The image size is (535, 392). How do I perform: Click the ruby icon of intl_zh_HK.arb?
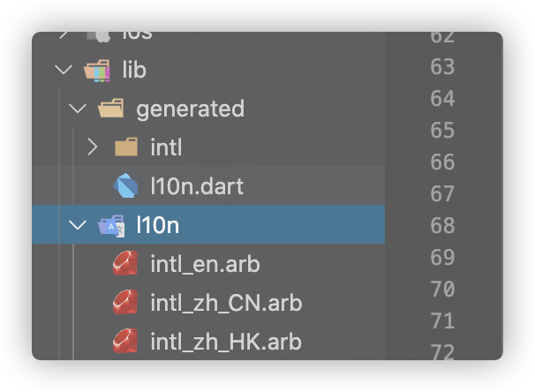click(x=125, y=341)
